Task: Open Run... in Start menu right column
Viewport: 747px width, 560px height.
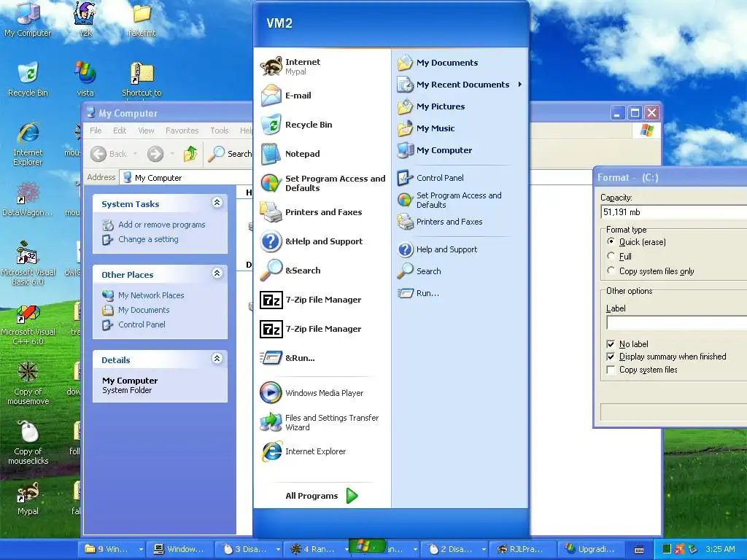Action: click(460, 293)
